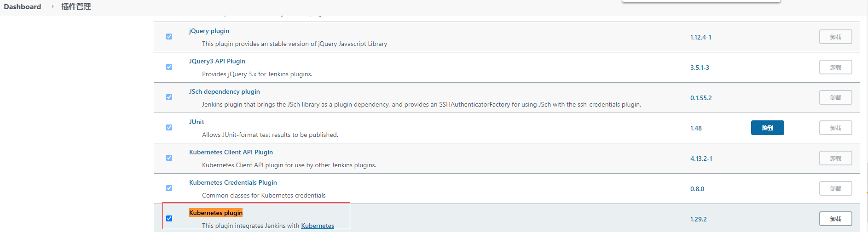Open the JUnit plugin link
Viewport: 868px width, 232px height.
click(197, 122)
